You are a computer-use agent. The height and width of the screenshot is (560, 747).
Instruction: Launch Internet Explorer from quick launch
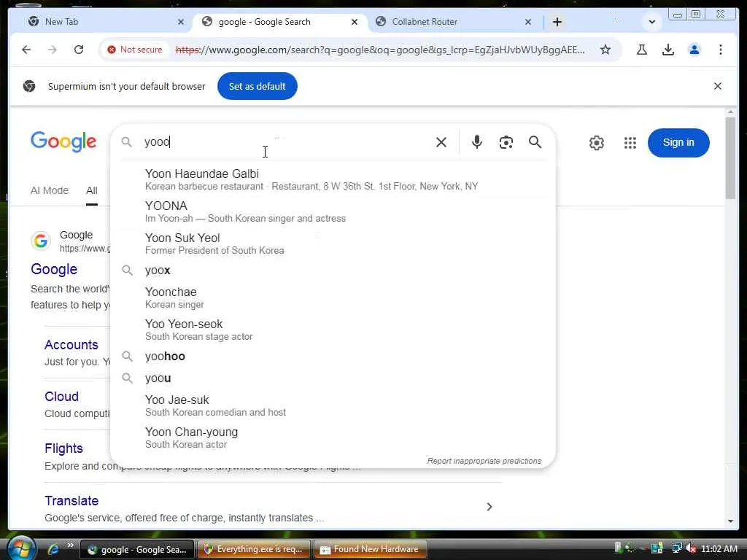point(53,550)
